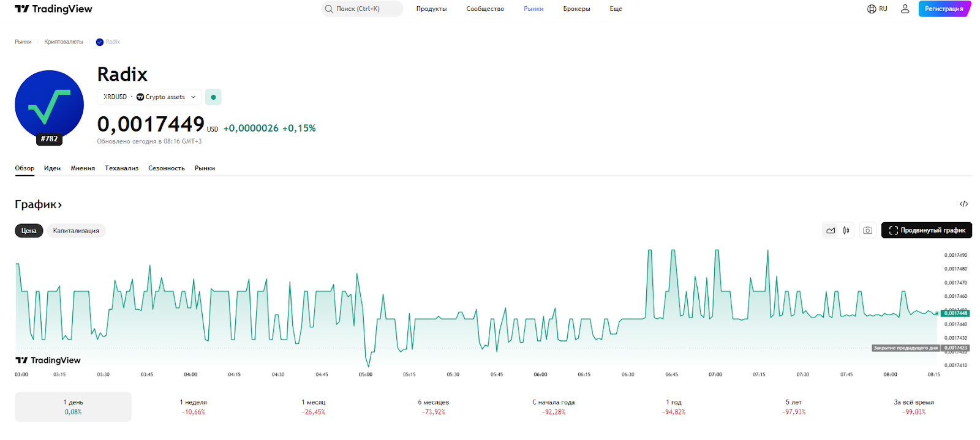Image resolution: width=980 pixels, height=440 pixels.
Task: Follow the Криптовалюты breadcrumb link
Action: tap(64, 42)
